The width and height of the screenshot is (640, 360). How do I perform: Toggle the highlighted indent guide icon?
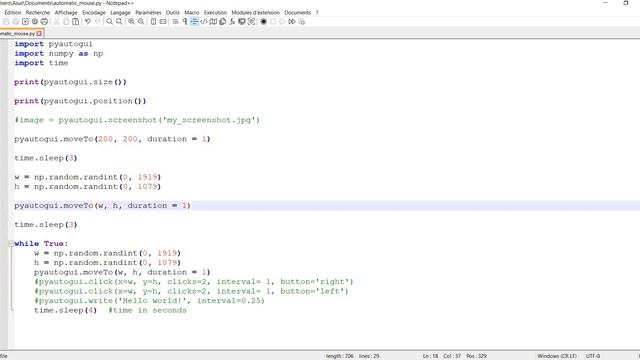194,22
